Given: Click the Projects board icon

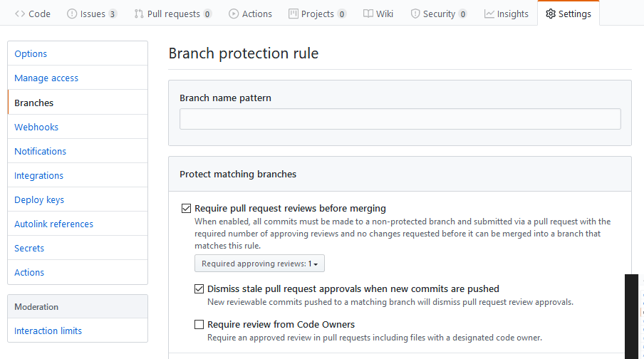Looking at the screenshot, I should click(x=294, y=14).
